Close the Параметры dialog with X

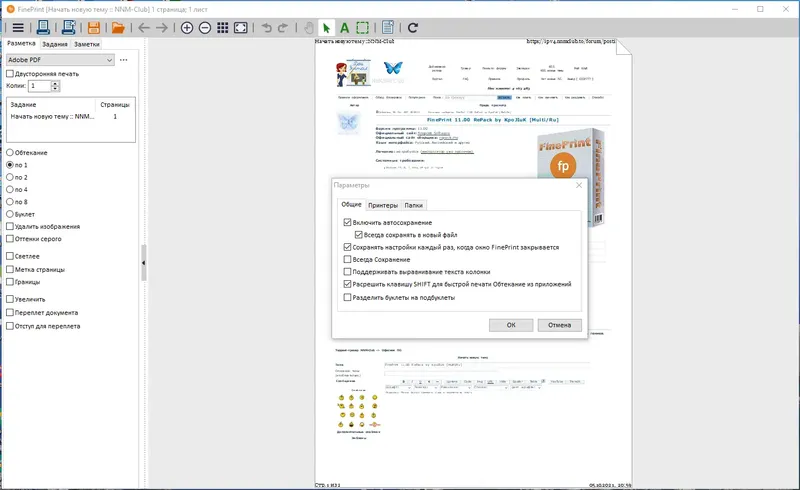(x=579, y=185)
